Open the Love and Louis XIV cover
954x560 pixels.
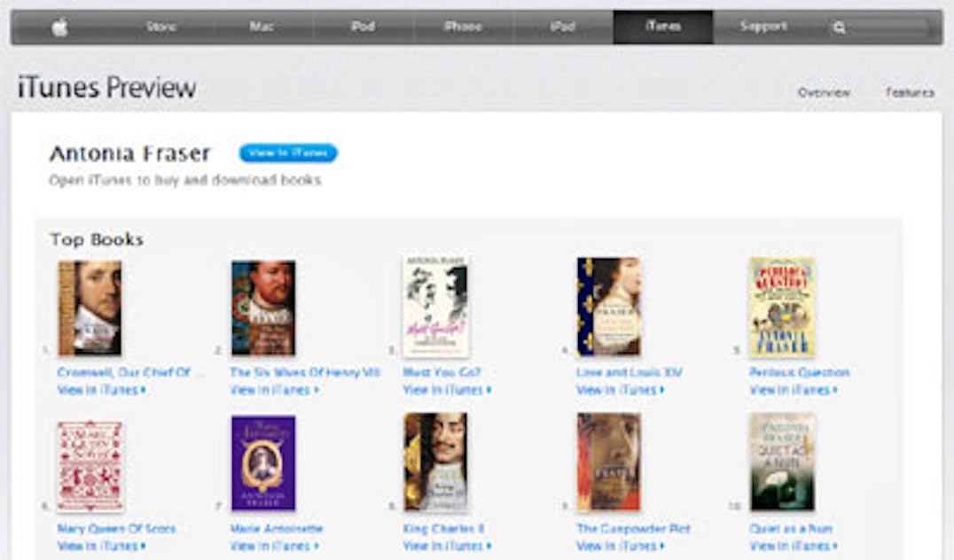(x=609, y=307)
